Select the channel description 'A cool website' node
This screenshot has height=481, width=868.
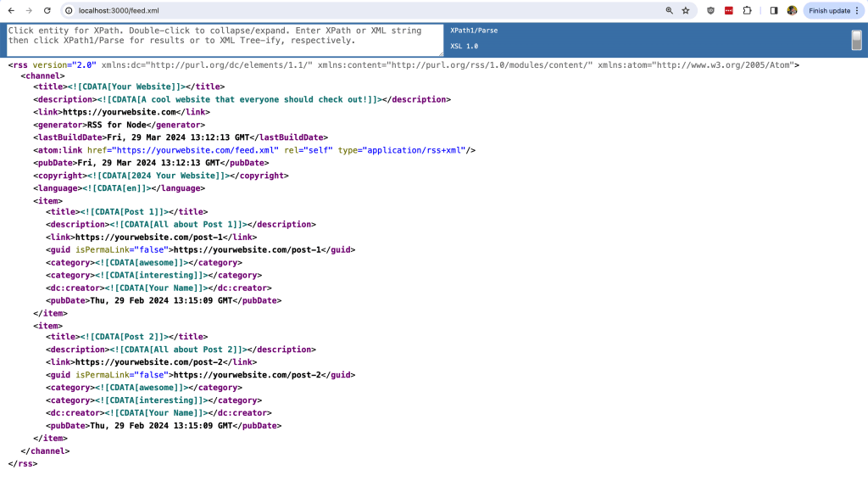[242, 99]
